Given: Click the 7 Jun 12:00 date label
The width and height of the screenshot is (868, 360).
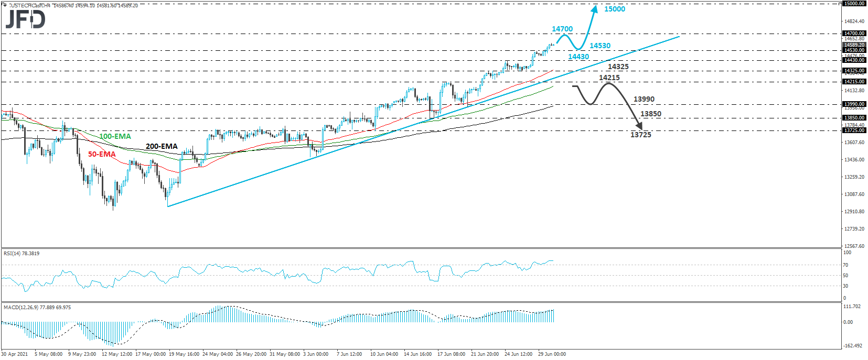Looking at the screenshot, I should pyautogui.click(x=349, y=354).
